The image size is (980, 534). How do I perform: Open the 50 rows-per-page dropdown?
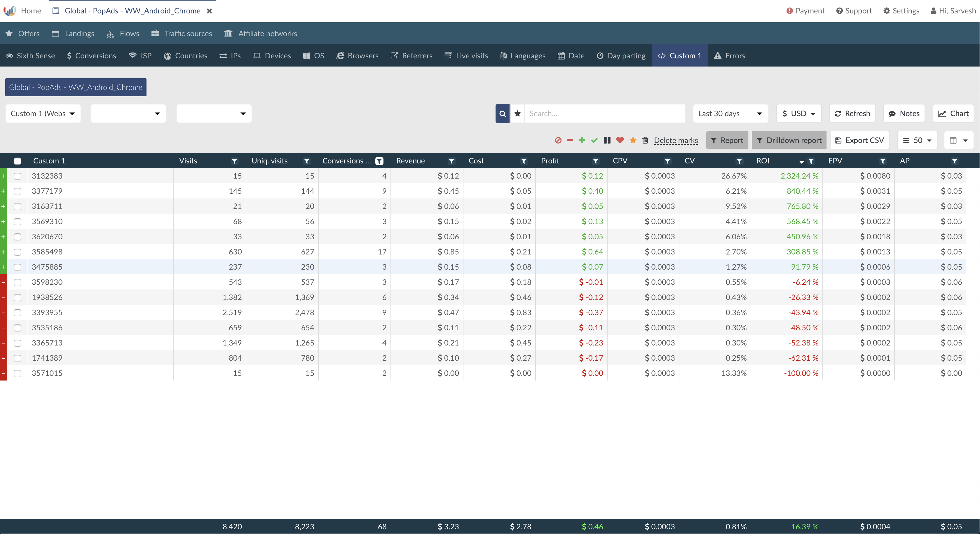click(917, 140)
